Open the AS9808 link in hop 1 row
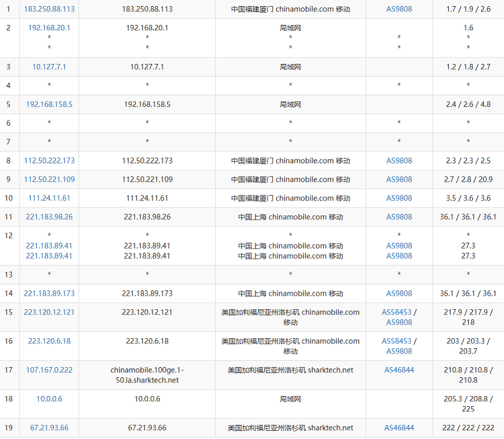The width and height of the screenshot is (504, 439). 399,9
